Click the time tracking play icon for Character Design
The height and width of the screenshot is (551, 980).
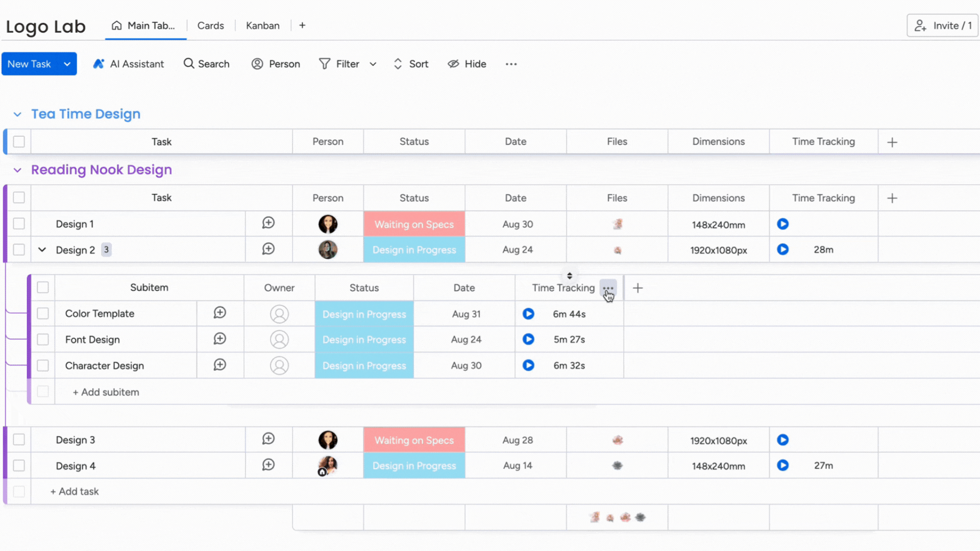[x=528, y=365]
